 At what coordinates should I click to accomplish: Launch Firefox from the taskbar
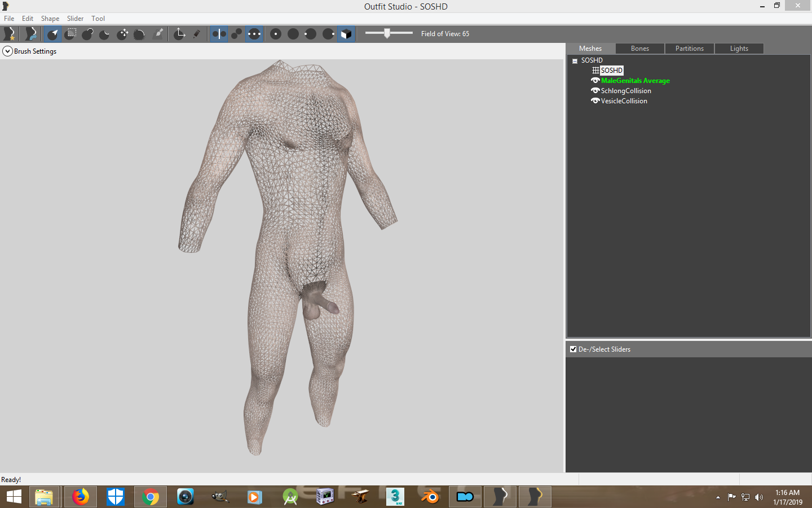coord(81,497)
